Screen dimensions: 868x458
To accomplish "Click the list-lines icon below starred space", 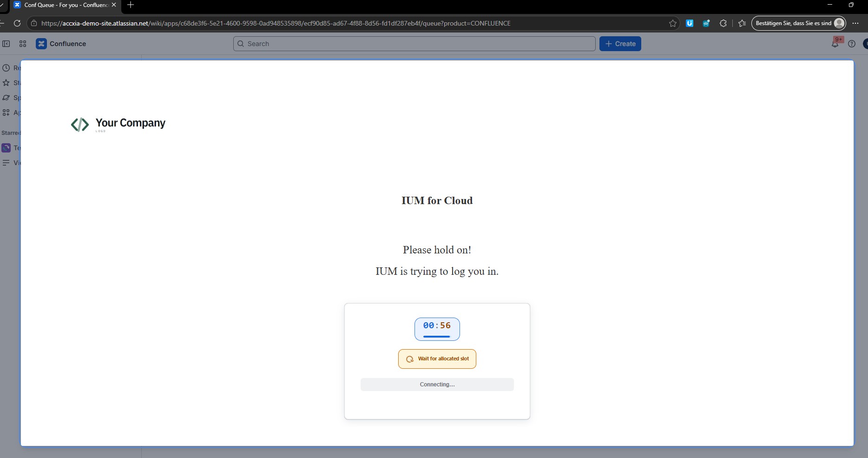I will point(6,163).
